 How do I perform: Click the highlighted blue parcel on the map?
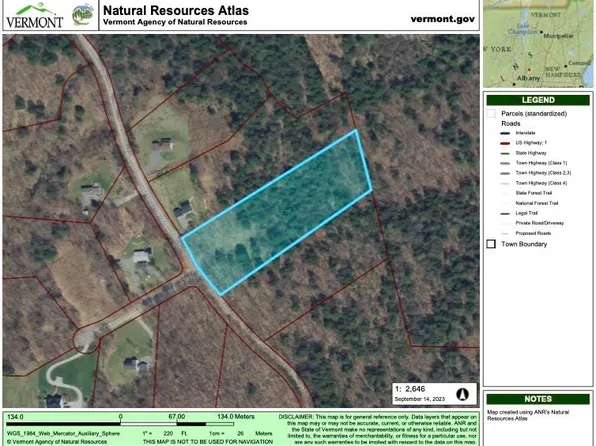point(277,213)
